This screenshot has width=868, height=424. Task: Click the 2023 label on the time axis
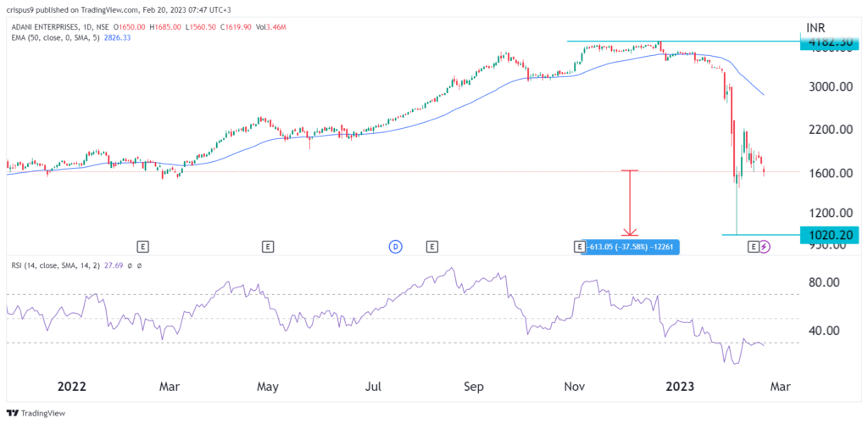tap(681, 386)
